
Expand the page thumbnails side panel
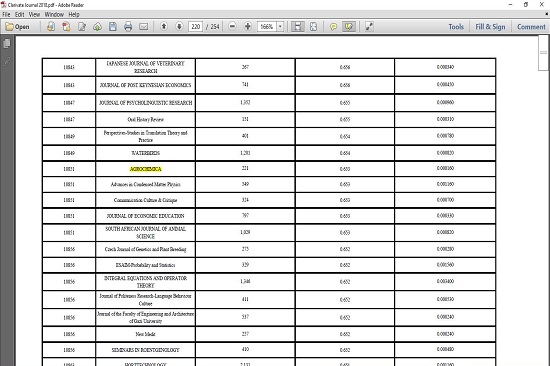click(x=7, y=44)
